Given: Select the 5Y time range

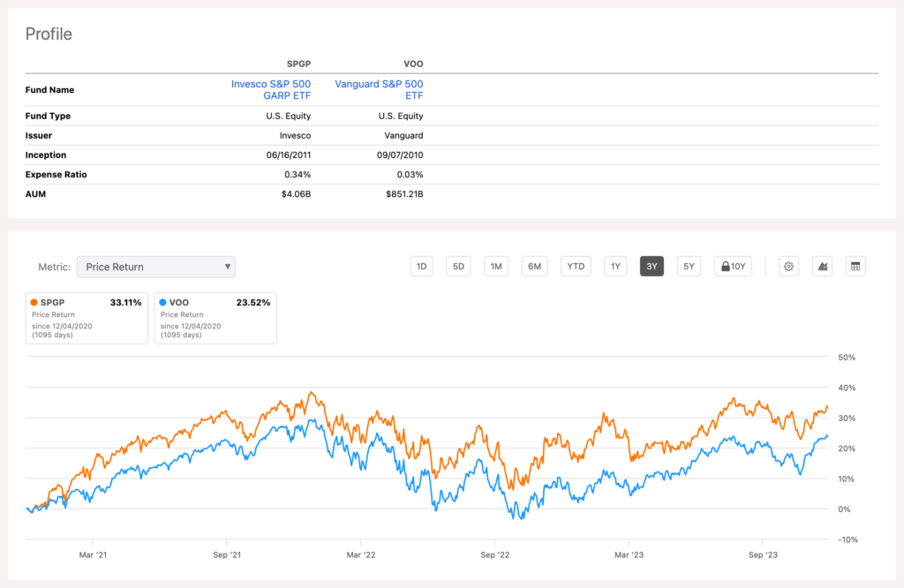Looking at the screenshot, I should pyautogui.click(x=689, y=267).
